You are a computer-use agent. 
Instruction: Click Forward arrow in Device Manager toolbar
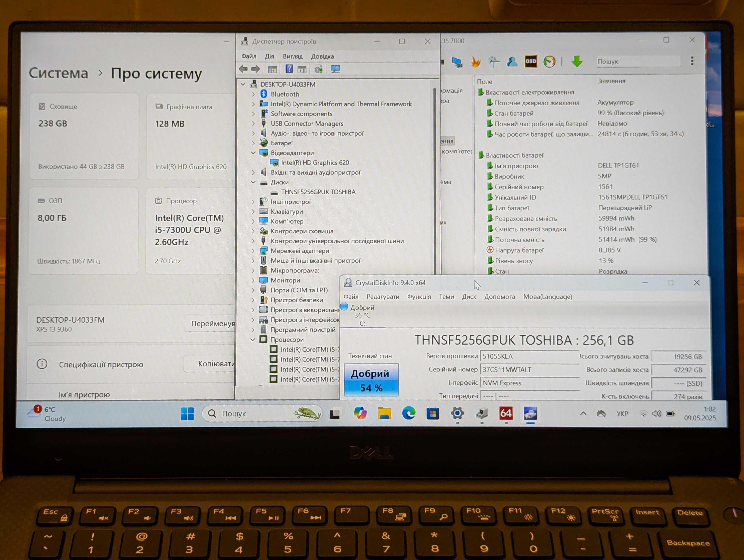[256, 69]
